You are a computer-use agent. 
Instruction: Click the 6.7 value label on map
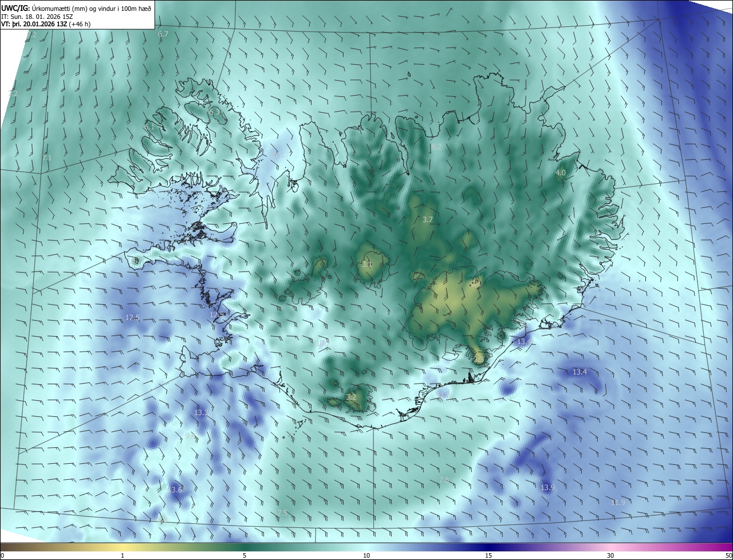pyautogui.click(x=163, y=34)
